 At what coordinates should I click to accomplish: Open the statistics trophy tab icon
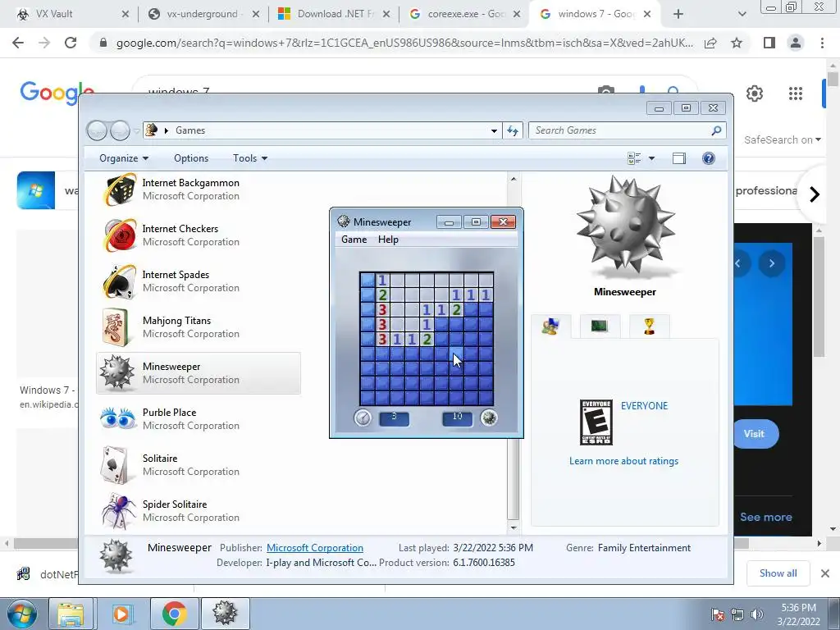click(x=649, y=326)
